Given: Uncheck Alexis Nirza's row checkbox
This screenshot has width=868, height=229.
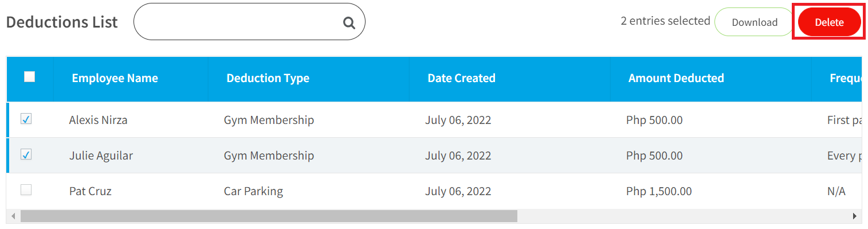Looking at the screenshot, I should (26, 119).
